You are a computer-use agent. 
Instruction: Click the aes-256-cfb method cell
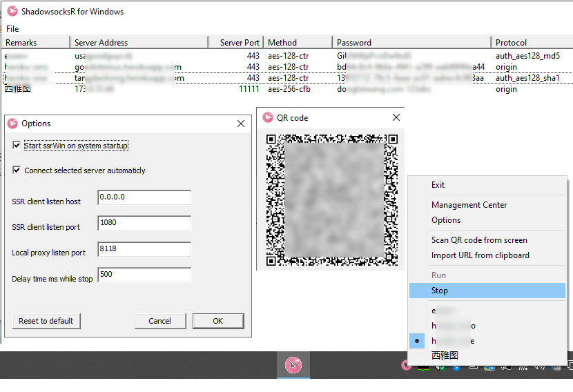click(x=289, y=89)
